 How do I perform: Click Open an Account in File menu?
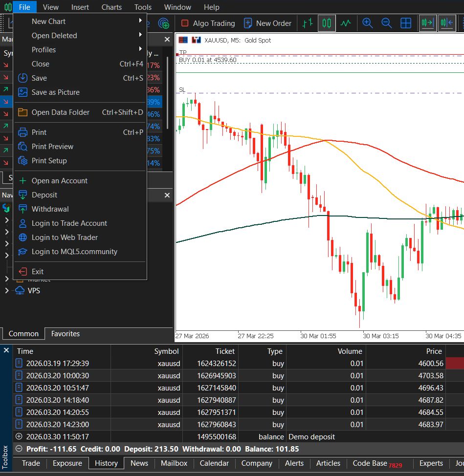tap(59, 180)
